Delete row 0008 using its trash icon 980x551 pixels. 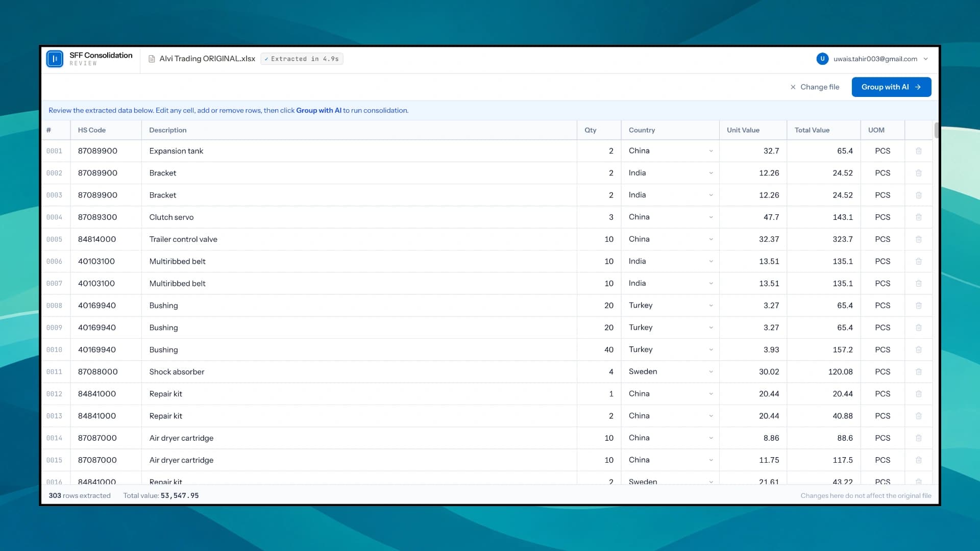point(919,306)
